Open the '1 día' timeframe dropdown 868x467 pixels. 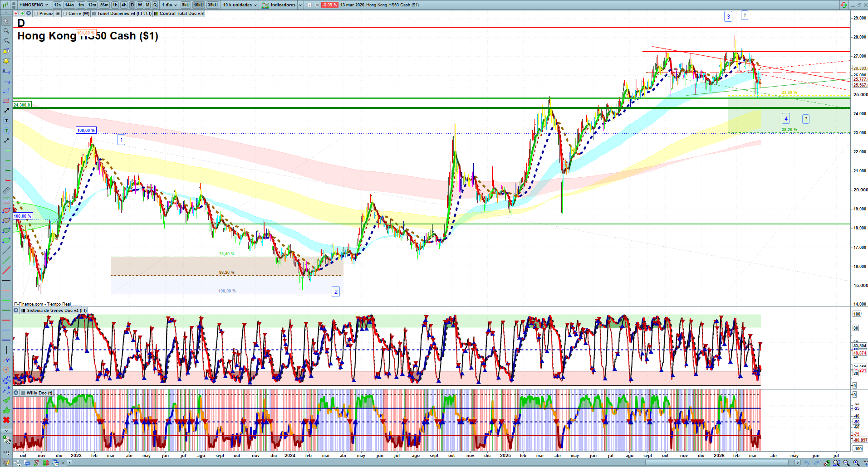click(x=169, y=5)
